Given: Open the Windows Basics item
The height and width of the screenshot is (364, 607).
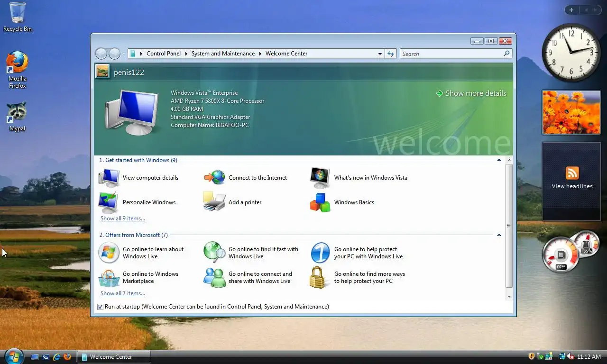Looking at the screenshot, I should [342, 202].
